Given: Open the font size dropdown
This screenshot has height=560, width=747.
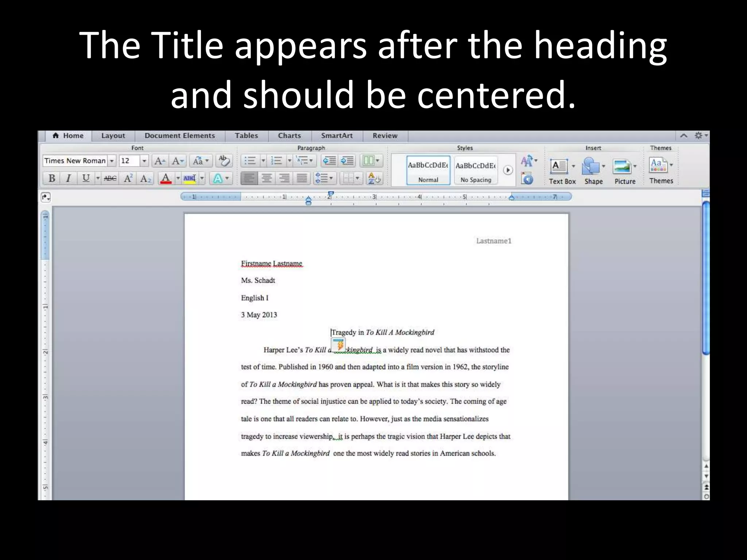Looking at the screenshot, I should click(x=144, y=161).
